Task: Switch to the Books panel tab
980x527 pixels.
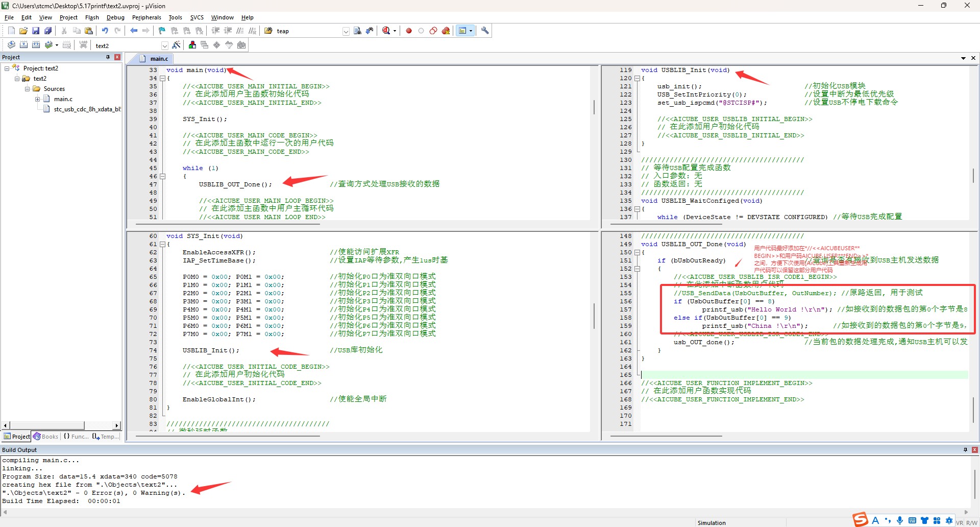Action: coord(46,437)
